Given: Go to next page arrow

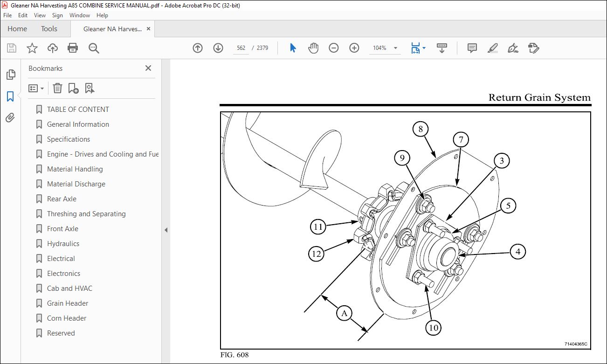Looking at the screenshot, I should tap(218, 48).
